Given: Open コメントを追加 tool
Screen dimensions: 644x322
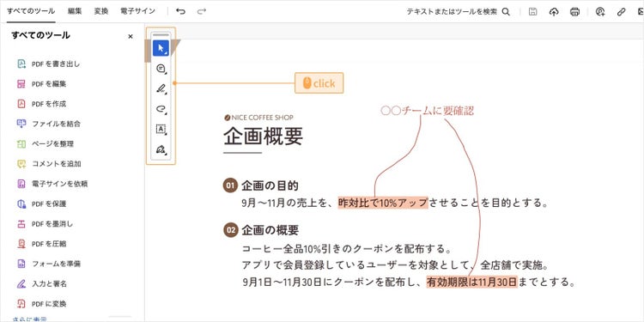Looking at the screenshot, I should (x=49, y=164).
